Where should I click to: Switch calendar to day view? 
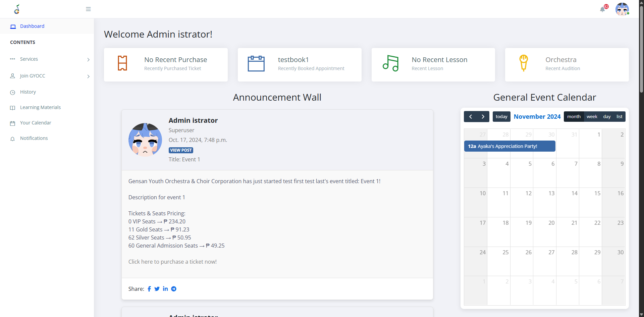click(607, 117)
